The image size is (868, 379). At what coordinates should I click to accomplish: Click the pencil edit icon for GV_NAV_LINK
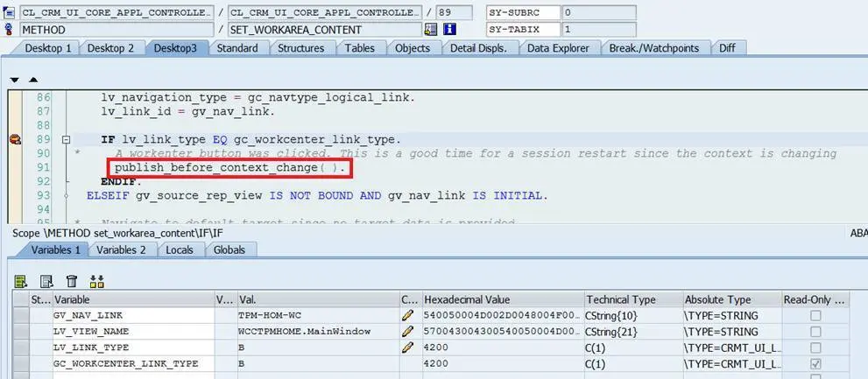coord(407,315)
